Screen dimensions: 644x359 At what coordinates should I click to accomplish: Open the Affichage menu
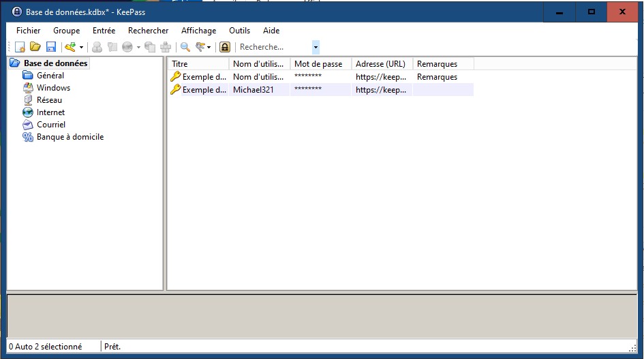coord(199,31)
